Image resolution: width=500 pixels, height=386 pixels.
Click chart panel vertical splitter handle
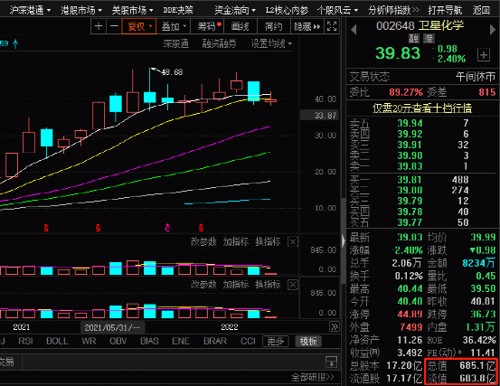[x=343, y=241]
